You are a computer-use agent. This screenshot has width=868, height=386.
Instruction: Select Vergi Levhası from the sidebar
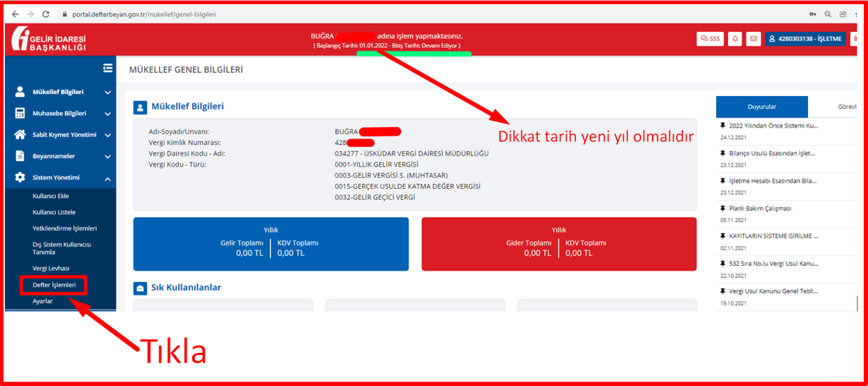tap(51, 268)
